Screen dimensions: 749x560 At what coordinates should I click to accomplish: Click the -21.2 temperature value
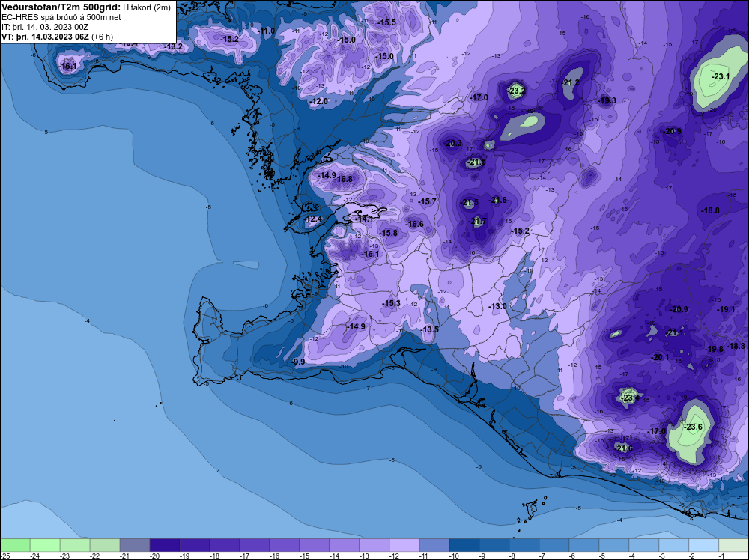[x=570, y=82]
